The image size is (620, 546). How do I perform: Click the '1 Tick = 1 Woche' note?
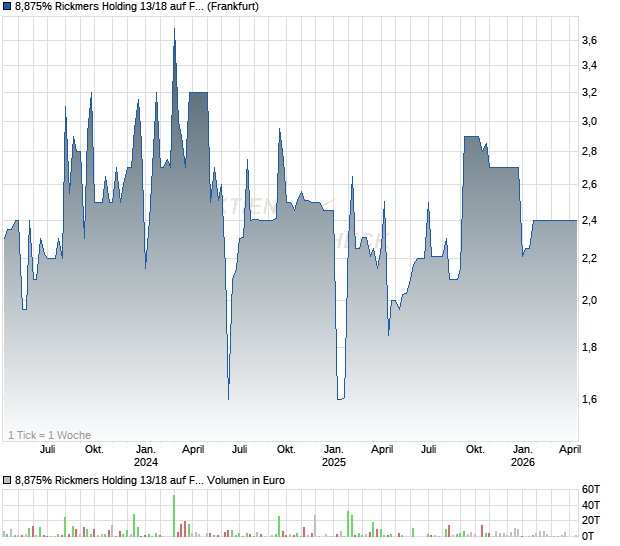(x=49, y=435)
